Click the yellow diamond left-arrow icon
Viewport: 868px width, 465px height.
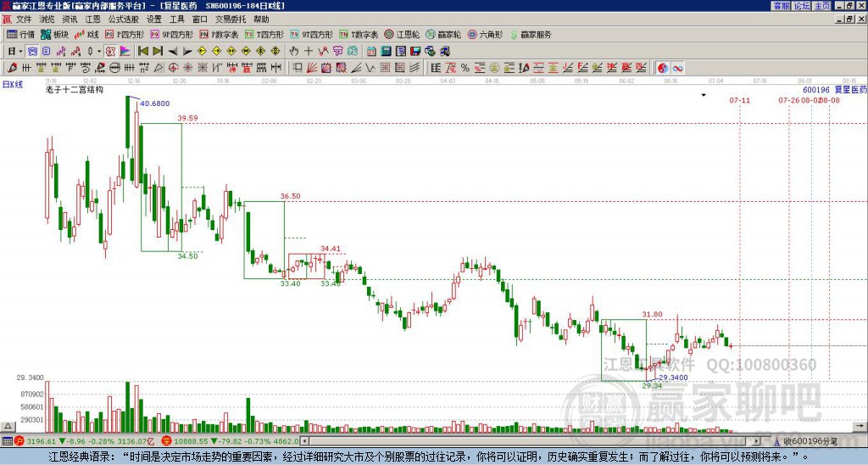pos(202,51)
